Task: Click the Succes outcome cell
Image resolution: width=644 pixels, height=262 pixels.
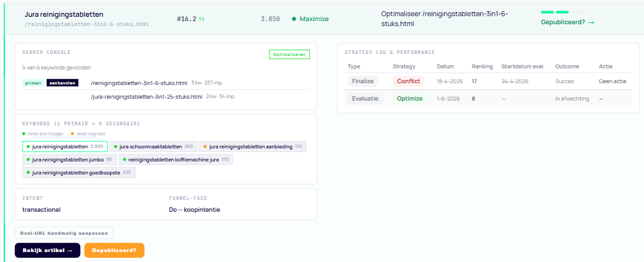Action: click(565, 81)
